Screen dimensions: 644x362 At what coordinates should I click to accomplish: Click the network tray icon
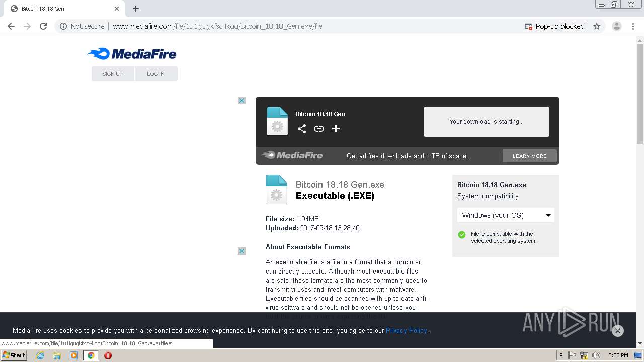tap(584, 355)
